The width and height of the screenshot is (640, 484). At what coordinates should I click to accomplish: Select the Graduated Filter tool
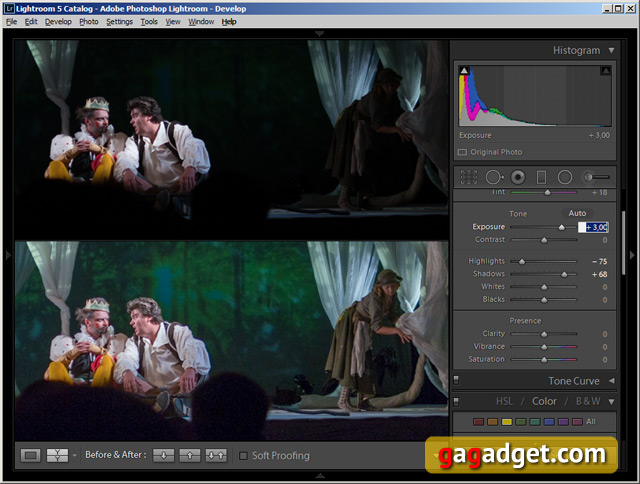point(541,177)
